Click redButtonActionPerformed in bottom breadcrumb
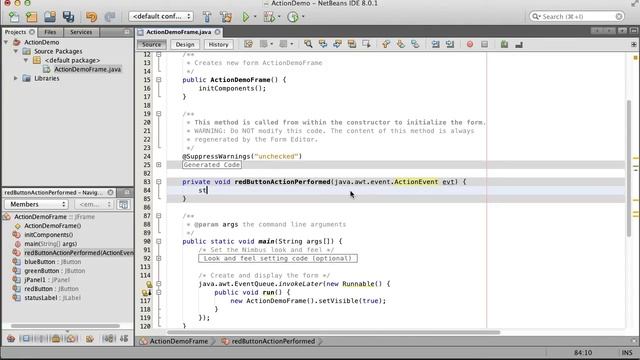 273,341
